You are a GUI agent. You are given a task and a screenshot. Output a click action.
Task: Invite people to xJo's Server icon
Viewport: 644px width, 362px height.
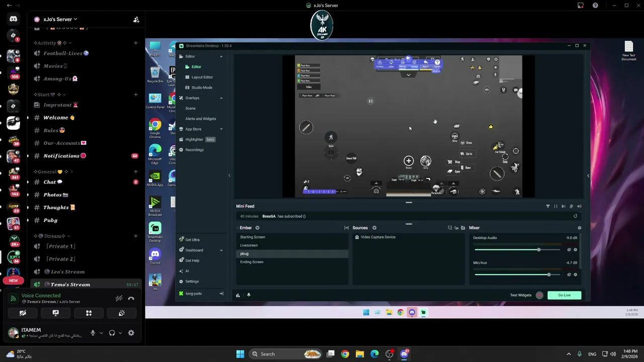(136, 20)
